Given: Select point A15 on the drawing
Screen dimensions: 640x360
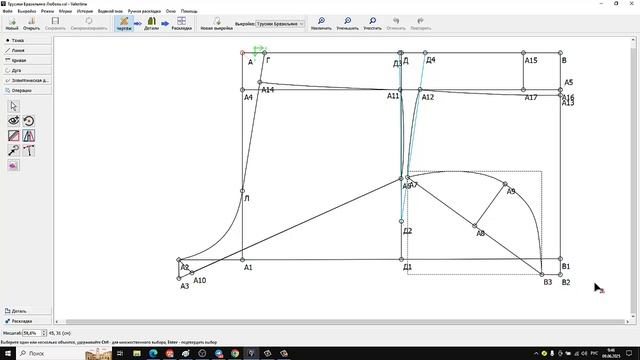Looking at the screenshot, I should click(x=523, y=53).
